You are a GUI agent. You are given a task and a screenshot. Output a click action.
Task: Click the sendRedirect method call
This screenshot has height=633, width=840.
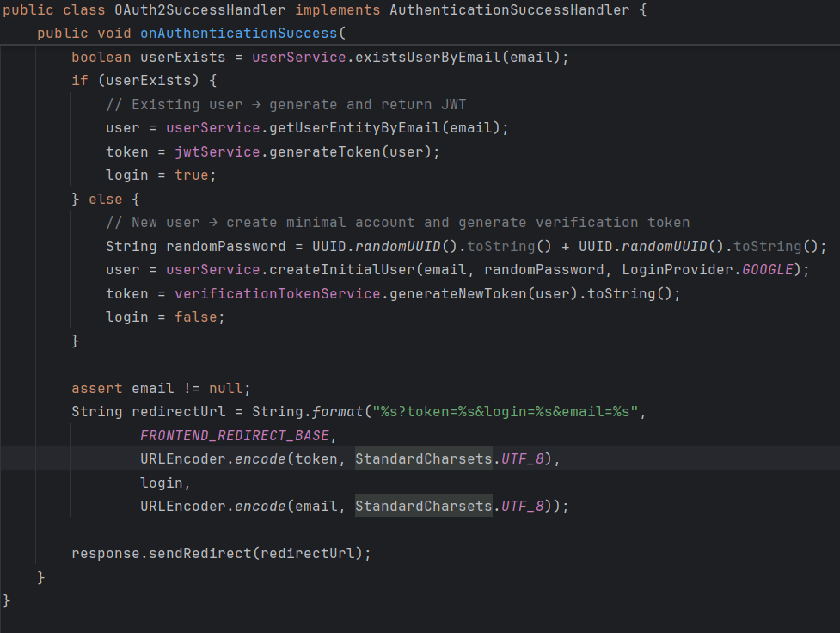(x=199, y=553)
